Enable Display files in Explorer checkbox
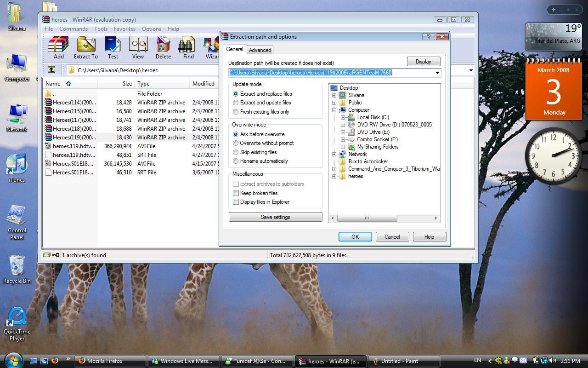 (x=236, y=202)
